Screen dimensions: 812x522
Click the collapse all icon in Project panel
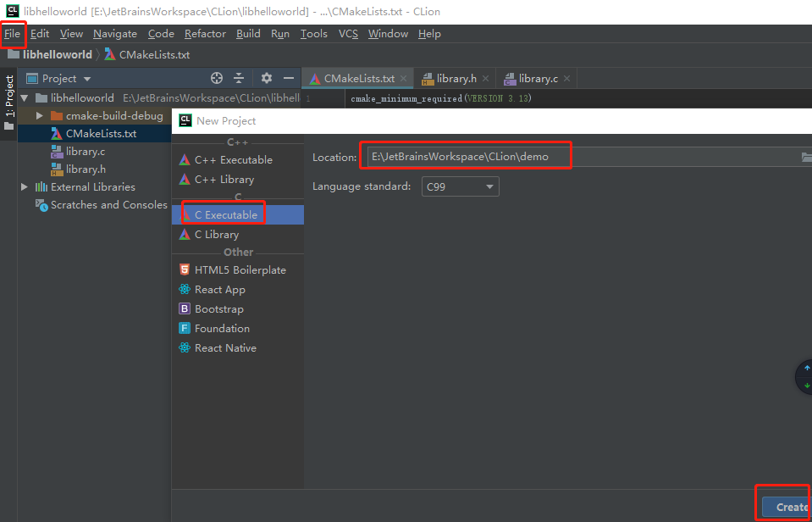[x=239, y=78]
